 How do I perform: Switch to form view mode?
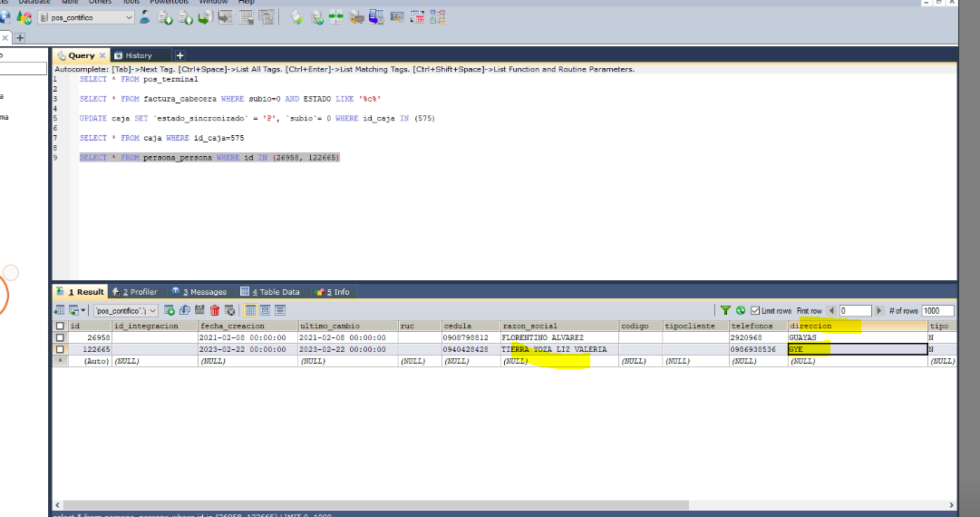click(x=265, y=310)
